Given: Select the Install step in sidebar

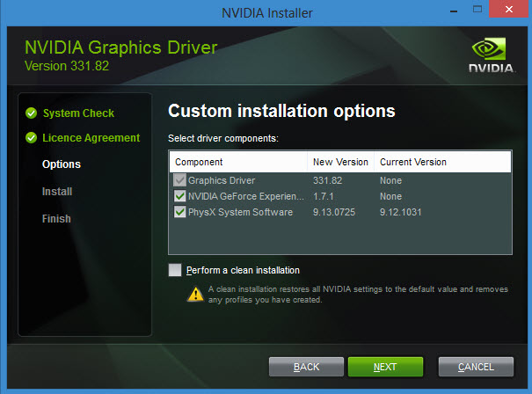Looking at the screenshot, I should coord(57,191).
